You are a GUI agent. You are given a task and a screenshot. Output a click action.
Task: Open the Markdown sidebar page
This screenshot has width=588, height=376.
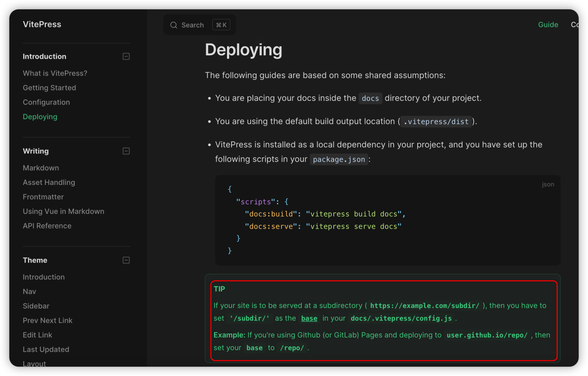(41, 168)
